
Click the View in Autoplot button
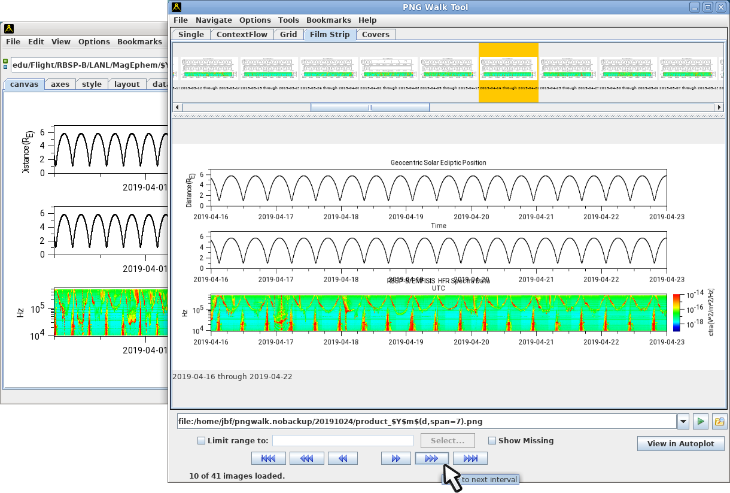pos(679,443)
